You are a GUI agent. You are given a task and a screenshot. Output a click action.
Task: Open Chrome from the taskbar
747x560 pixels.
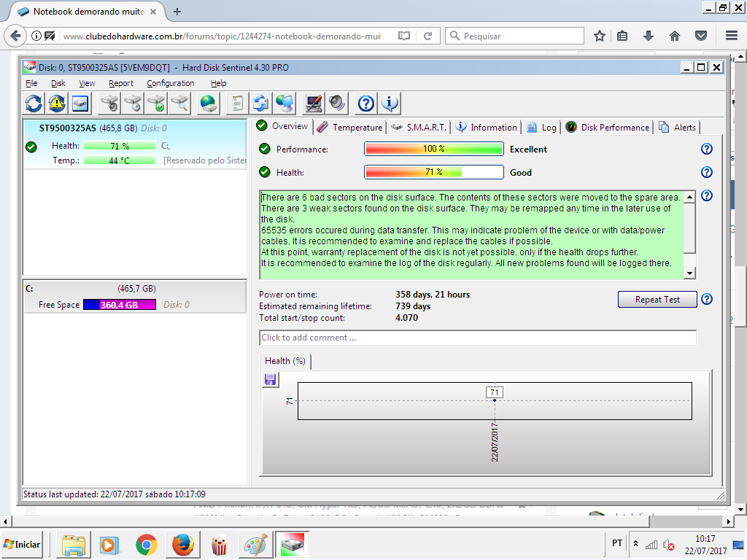point(146,545)
